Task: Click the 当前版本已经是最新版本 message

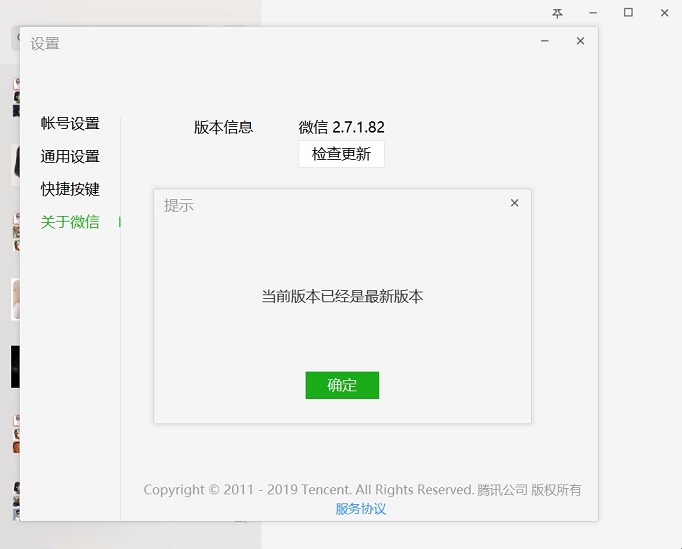Action: (342, 297)
